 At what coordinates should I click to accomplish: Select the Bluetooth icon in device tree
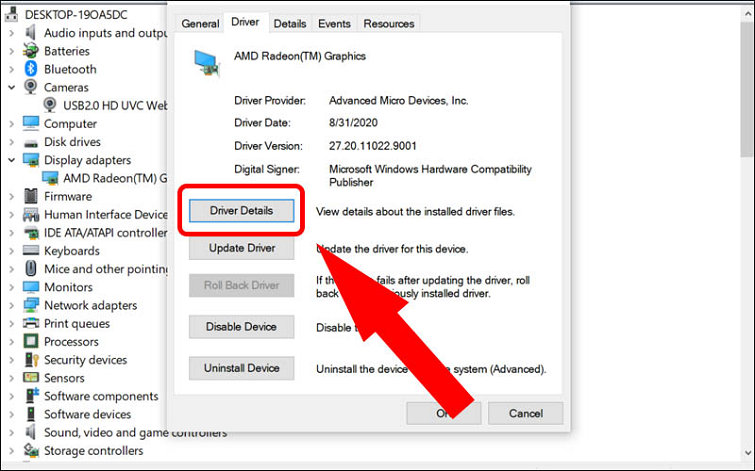pyautogui.click(x=31, y=69)
